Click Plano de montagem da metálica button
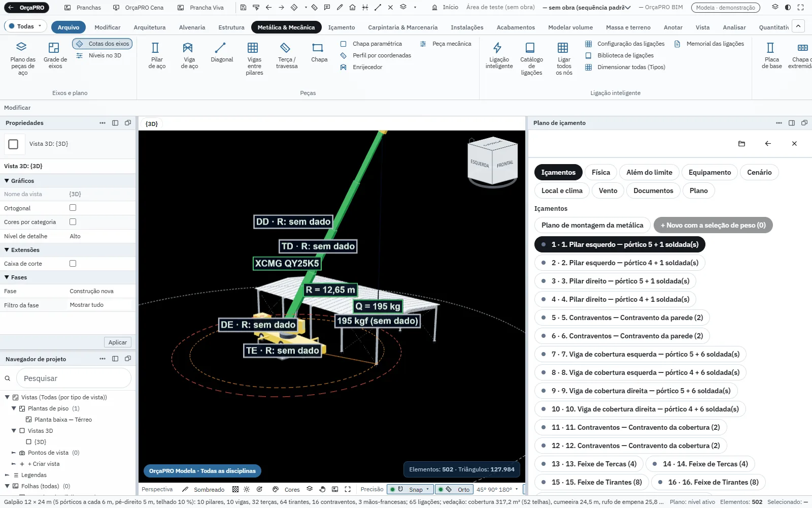Viewport: 812px width, 508px height. [x=592, y=225]
